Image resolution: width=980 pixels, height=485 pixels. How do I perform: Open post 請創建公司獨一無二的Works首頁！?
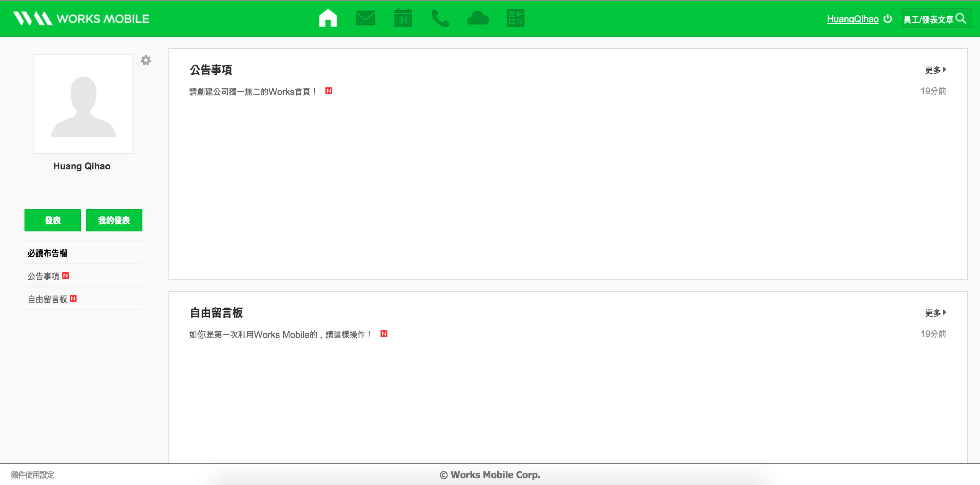[253, 92]
